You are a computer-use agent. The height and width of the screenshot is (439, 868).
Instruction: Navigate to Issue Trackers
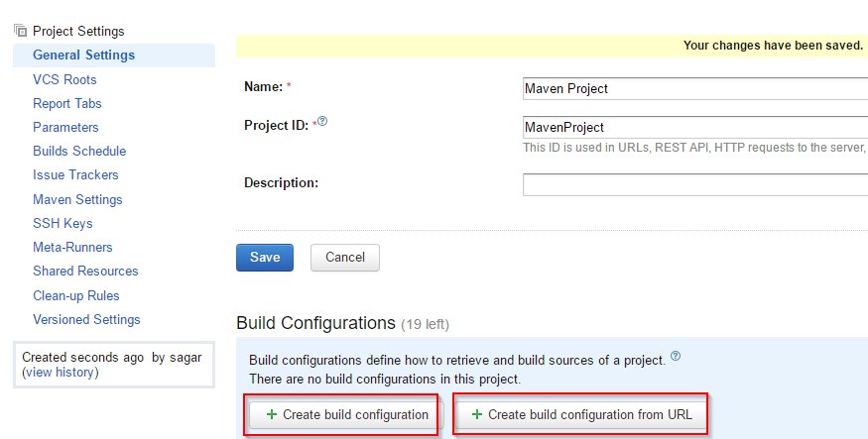[75, 174]
